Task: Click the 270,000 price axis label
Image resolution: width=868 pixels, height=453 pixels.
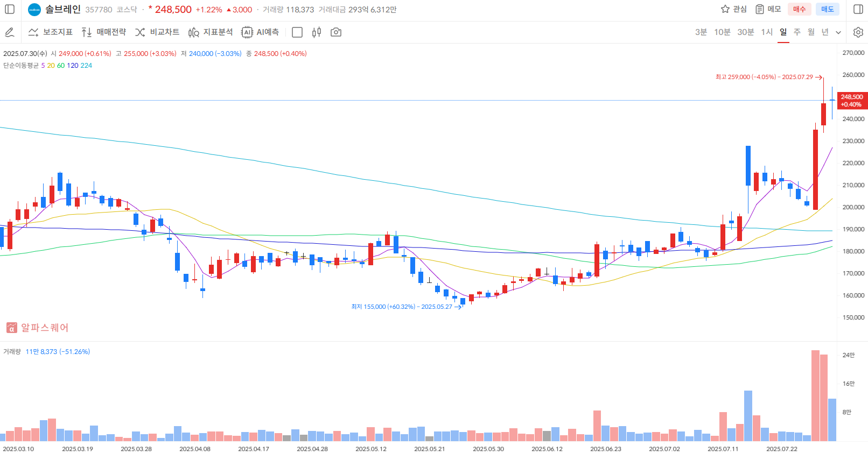Action: (853, 53)
